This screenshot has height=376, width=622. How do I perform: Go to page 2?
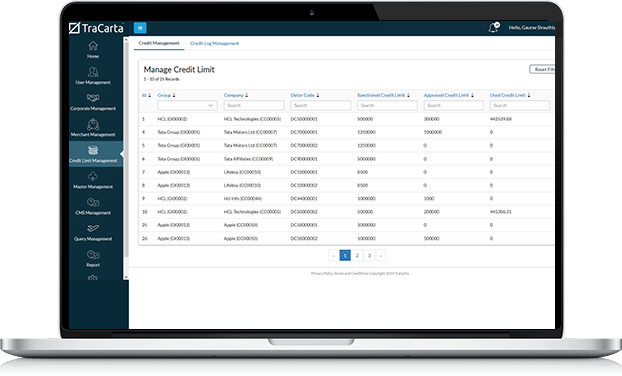tap(357, 256)
